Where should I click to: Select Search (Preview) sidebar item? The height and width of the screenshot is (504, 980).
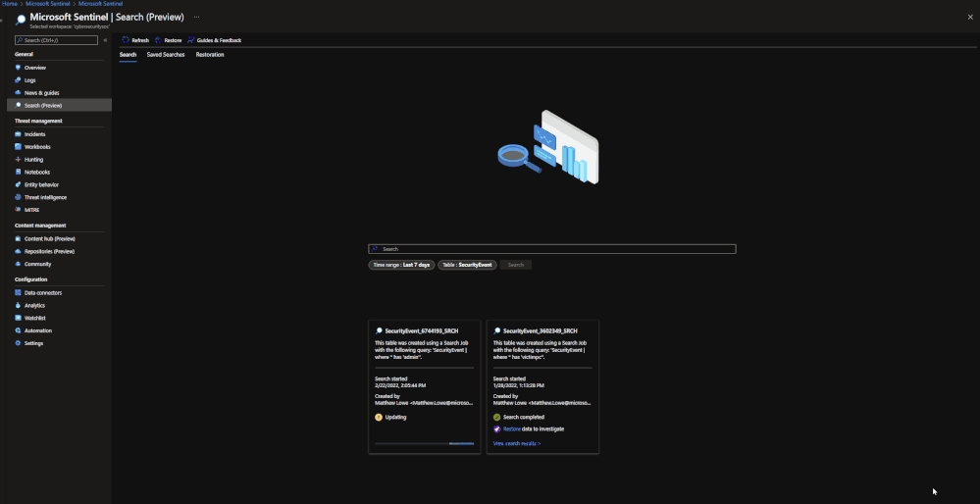[x=59, y=106]
